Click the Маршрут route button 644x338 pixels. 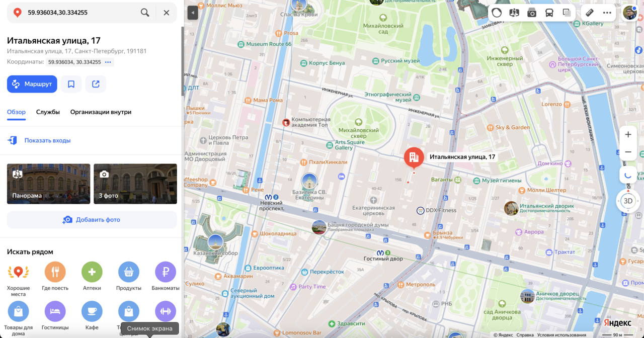tap(32, 84)
